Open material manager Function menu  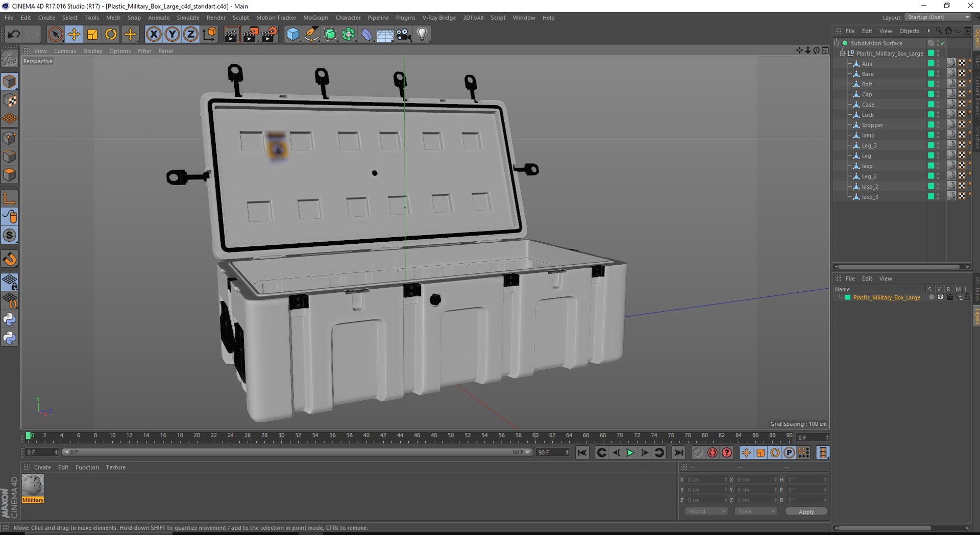(x=87, y=467)
